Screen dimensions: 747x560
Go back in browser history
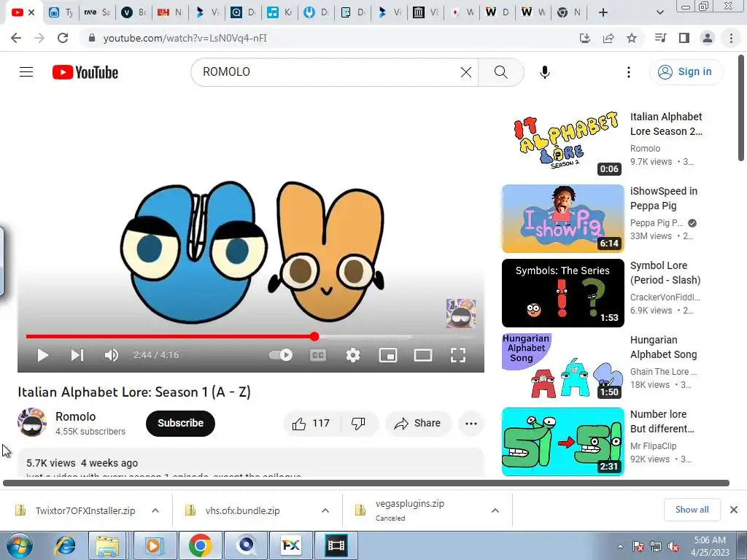coord(16,38)
